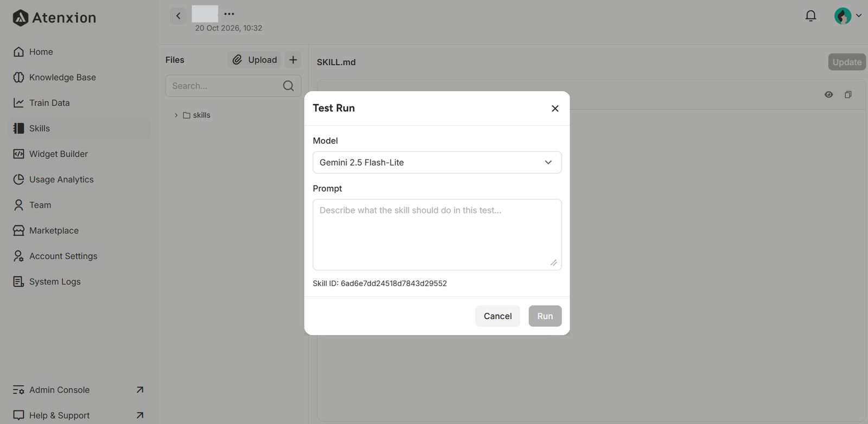Add new file with plus button

[x=293, y=60]
